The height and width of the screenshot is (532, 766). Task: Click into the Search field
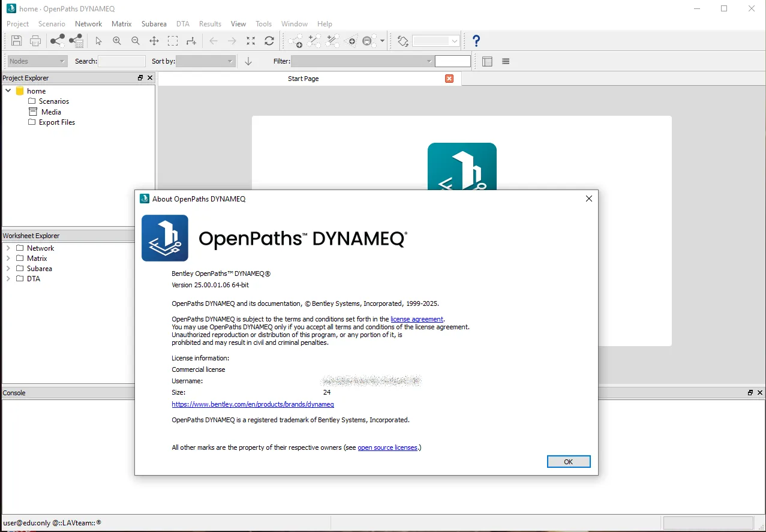click(x=122, y=61)
